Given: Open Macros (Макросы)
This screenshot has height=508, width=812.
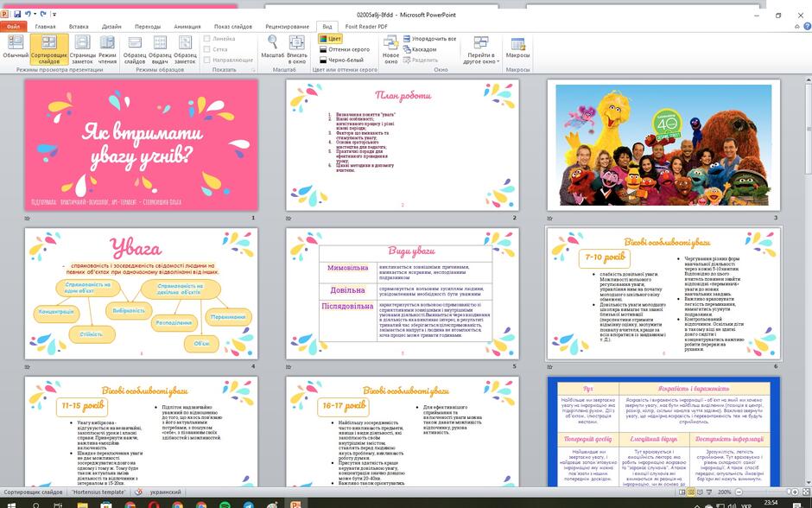Looking at the screenshot, I should (517, 48).
